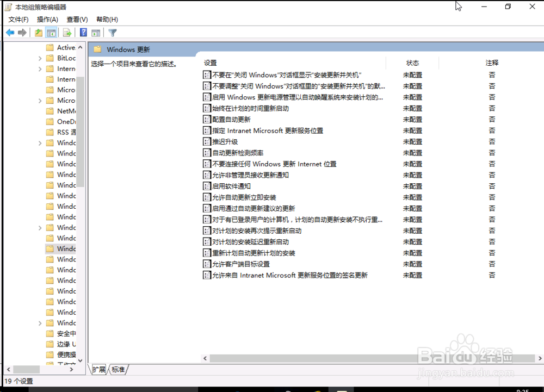
Task: Switch to the 标准 tab at the bottom
Action: [119, 369]
